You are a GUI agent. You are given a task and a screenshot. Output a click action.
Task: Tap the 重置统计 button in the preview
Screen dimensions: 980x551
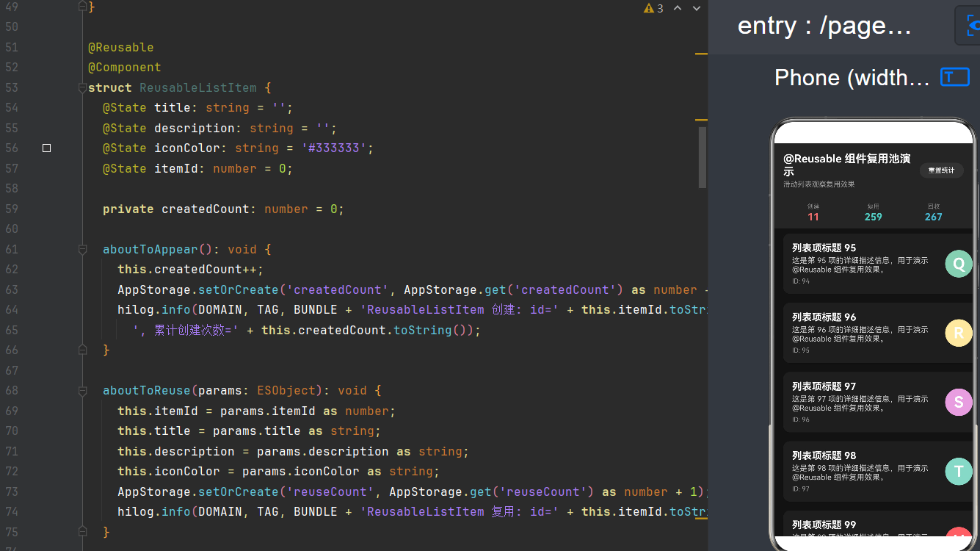pos(941,170)
